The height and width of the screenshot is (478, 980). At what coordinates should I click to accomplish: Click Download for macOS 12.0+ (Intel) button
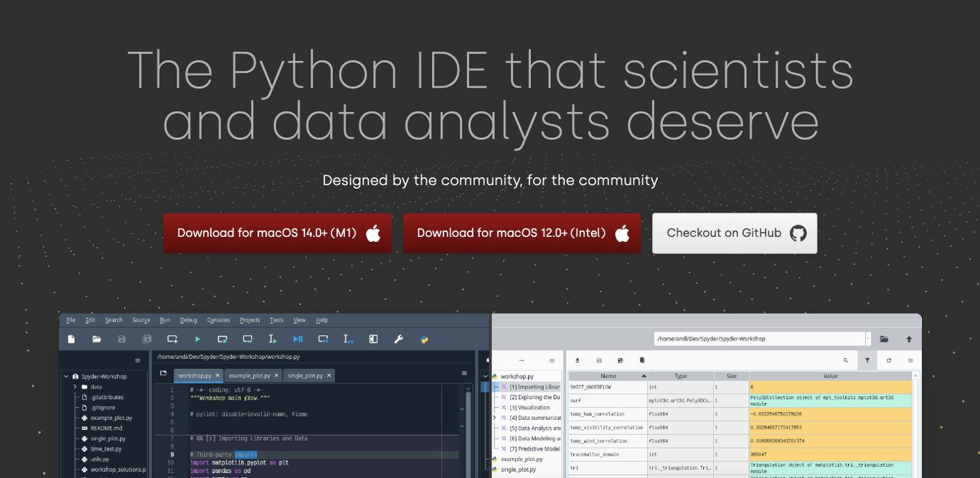point(522,233)
